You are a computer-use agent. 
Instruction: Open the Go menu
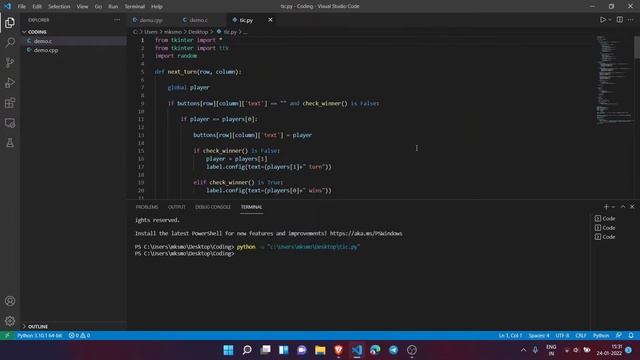pyautogui.click(x=98, y=7)
